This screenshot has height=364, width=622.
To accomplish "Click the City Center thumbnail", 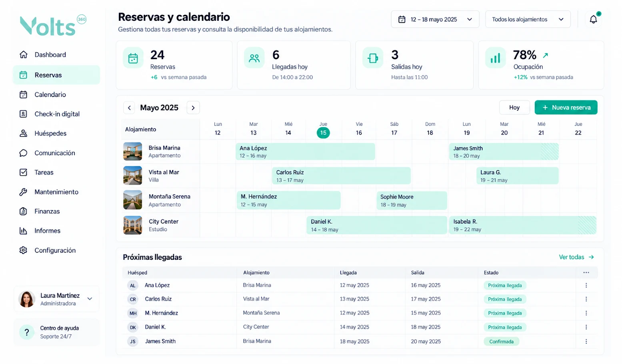I will pos(132,225).
